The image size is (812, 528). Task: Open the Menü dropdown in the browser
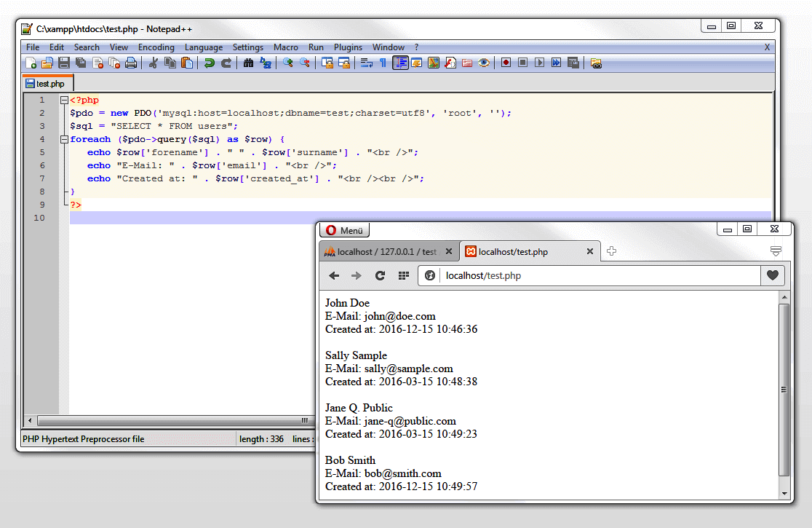pos(343,229)
